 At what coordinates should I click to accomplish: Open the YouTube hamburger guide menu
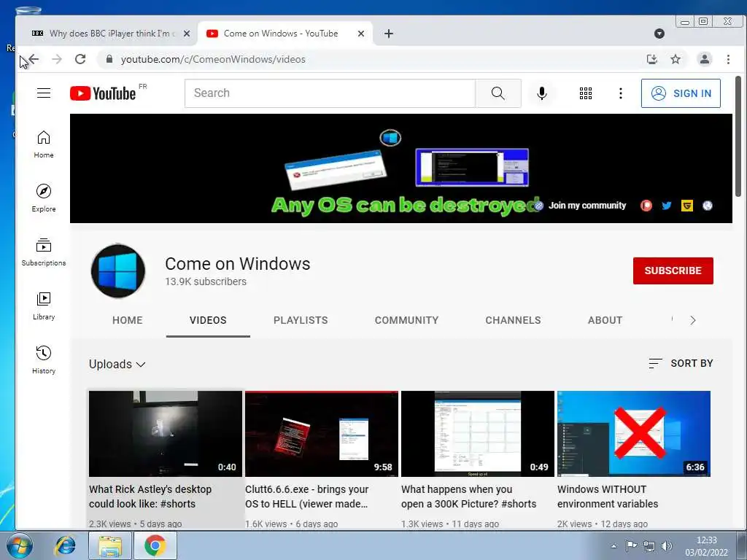point(44,93)
